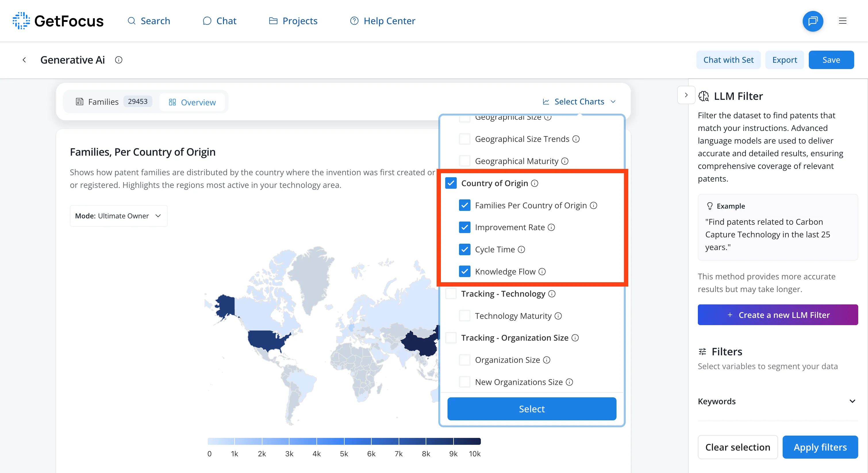Check the Tracking - Technology checkbox
Viewport: 868px width, 473px height.
[x=451, y=293]
